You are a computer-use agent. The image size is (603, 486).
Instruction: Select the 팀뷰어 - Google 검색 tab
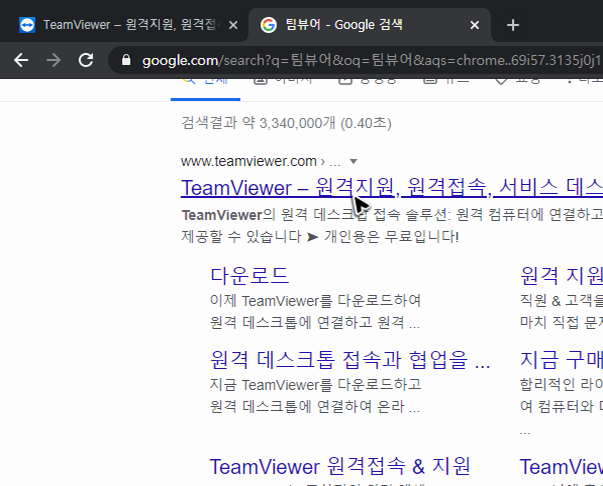369,25
